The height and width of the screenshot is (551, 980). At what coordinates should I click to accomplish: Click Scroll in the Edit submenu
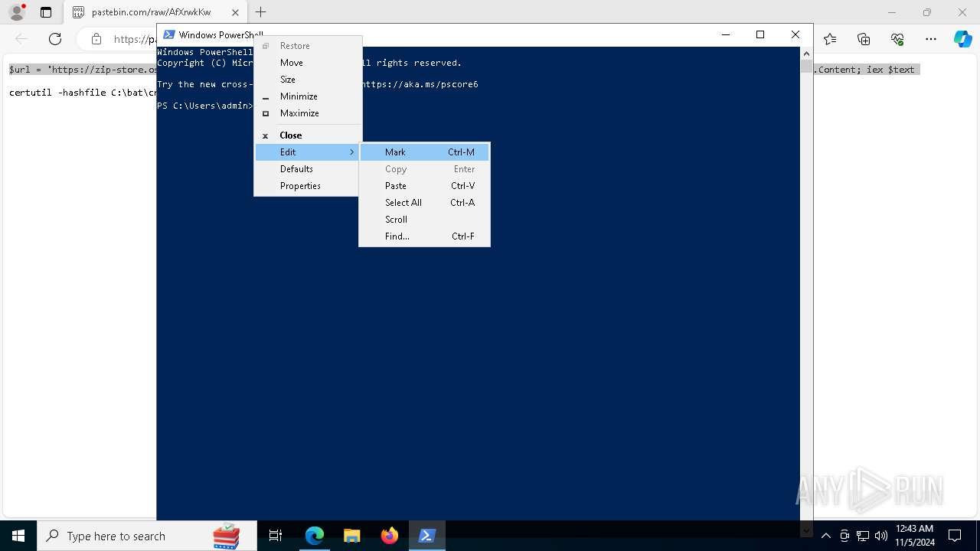pos(424,220)
